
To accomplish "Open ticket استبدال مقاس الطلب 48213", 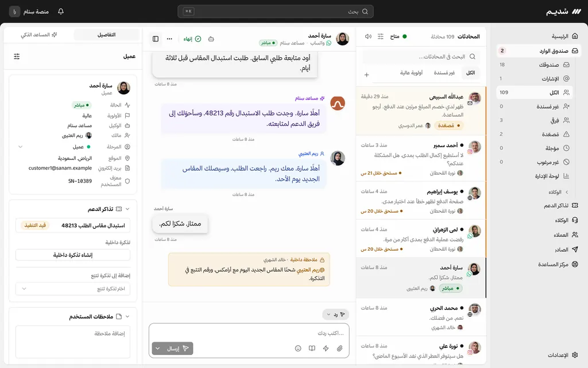I will tap(73, 225).
